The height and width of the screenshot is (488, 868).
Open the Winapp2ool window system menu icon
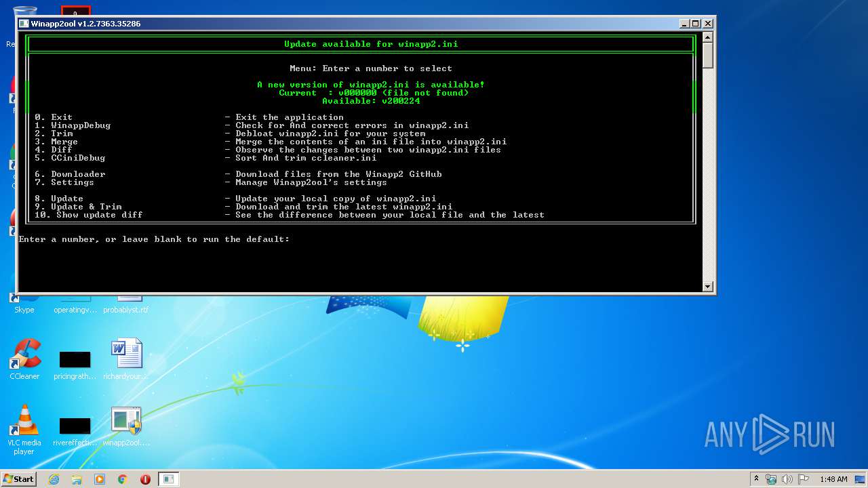(x=24, y=24)
